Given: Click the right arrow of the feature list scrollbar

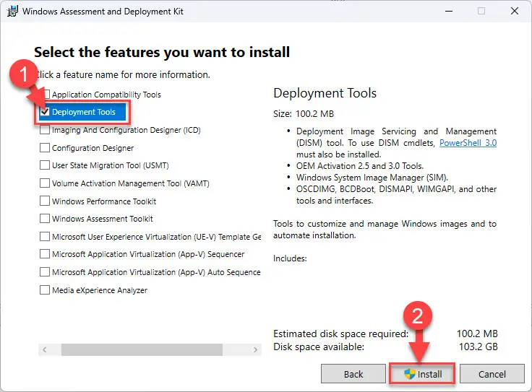Looking at the screenshot, I should pyautogui.click(x=255, y=349).
